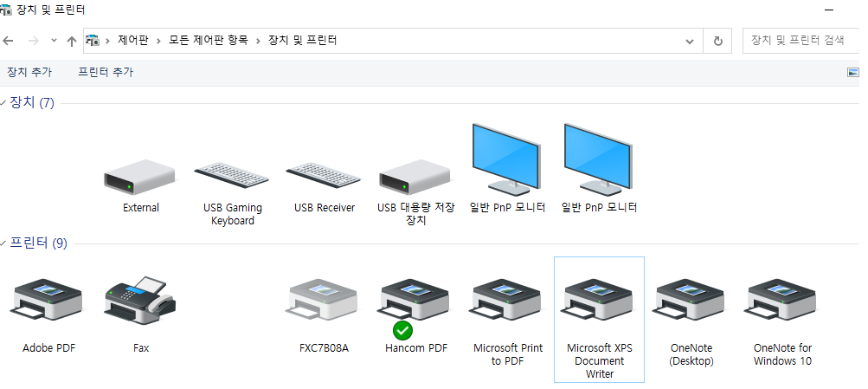Screen dimensions: 868x389
Task: Expand the chevron after 제어판 in breadcrumb
Action: pos(158,41)
